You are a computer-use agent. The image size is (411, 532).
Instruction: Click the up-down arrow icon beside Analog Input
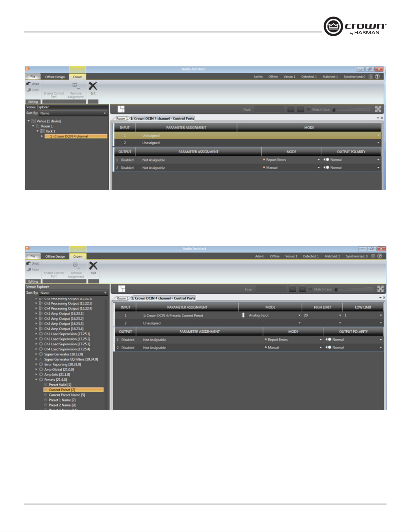tap(243, 316)
